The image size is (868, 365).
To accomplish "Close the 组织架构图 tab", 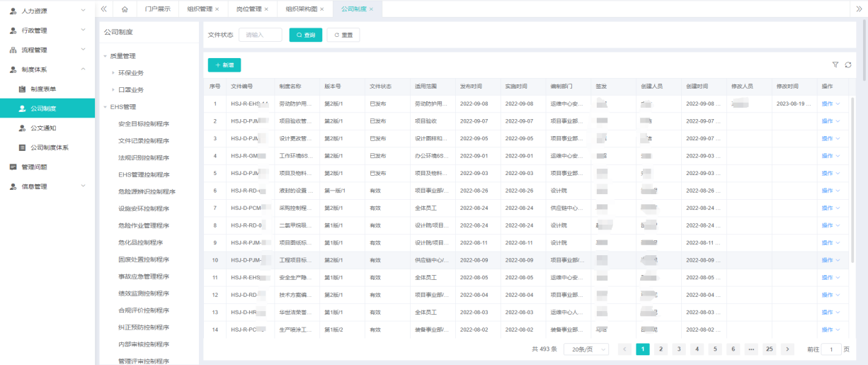I will (x=321, y=9).
